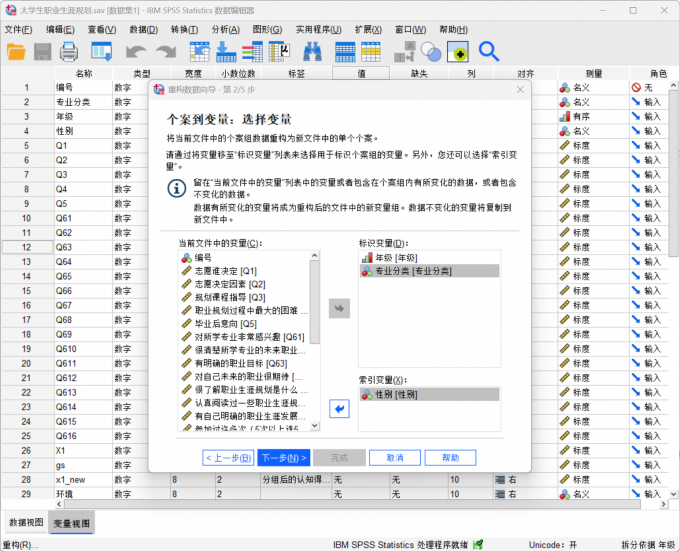Click the right arrow move-to-identifier button
680x552 pixels.
pyautogui.click(x=339, y=308)
